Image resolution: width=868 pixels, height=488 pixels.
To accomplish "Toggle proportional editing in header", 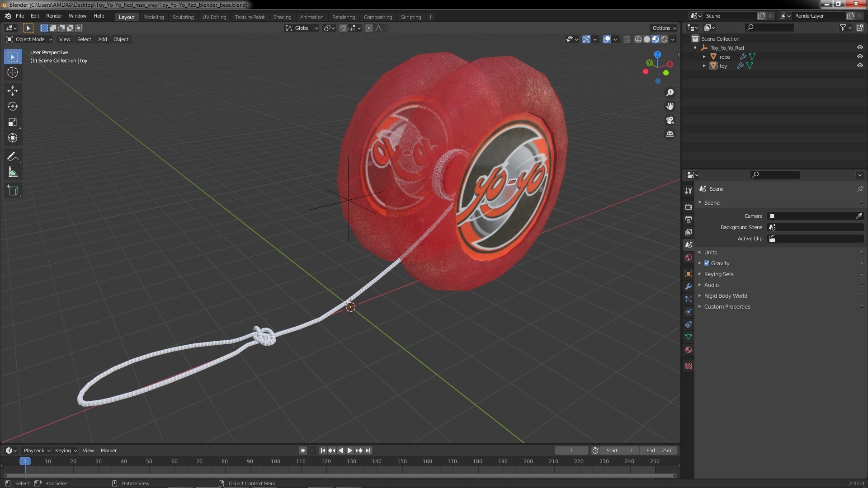I will pos(369,28).
